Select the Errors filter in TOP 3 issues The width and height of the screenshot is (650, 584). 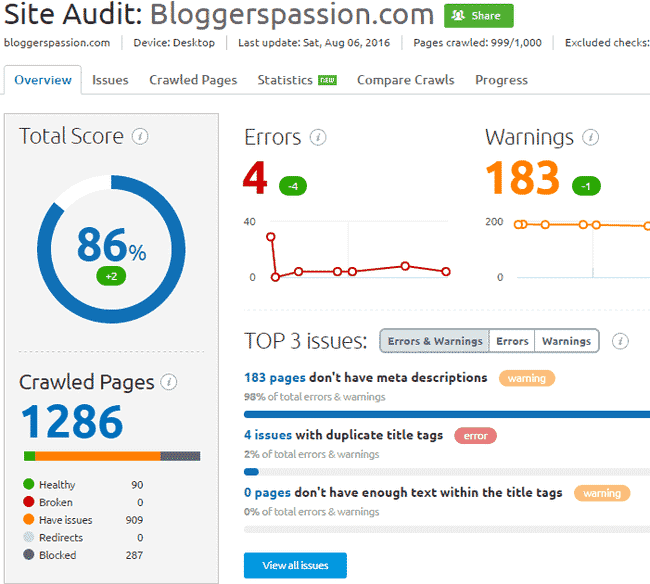point(512,341)
